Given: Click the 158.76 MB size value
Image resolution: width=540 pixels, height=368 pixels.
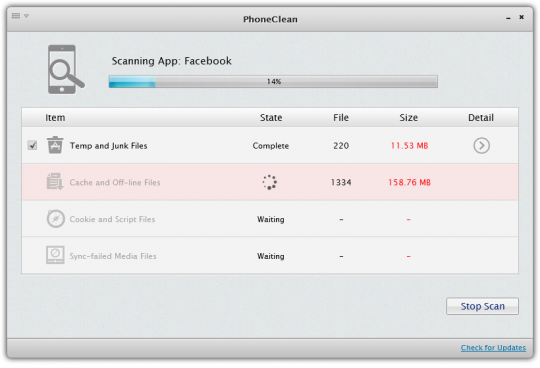Looking at the screenshot, I should tap(409, 182).
